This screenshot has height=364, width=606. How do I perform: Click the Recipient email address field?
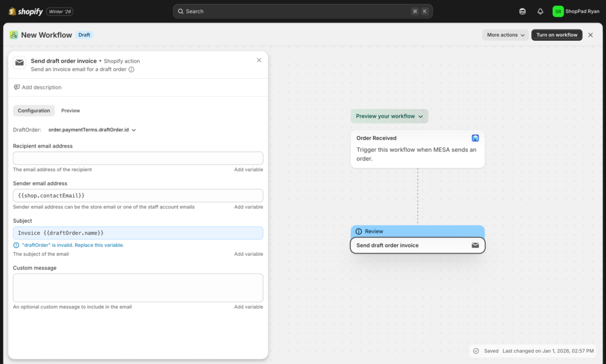pyautogui.click(x=137, y=158)
